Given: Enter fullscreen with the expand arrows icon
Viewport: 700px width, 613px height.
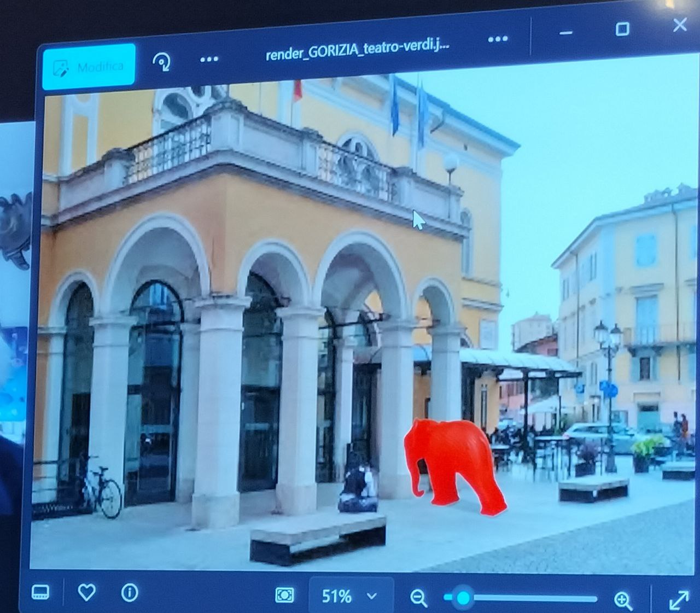Looking at the screenshot, I should click(x=679, y=600).
